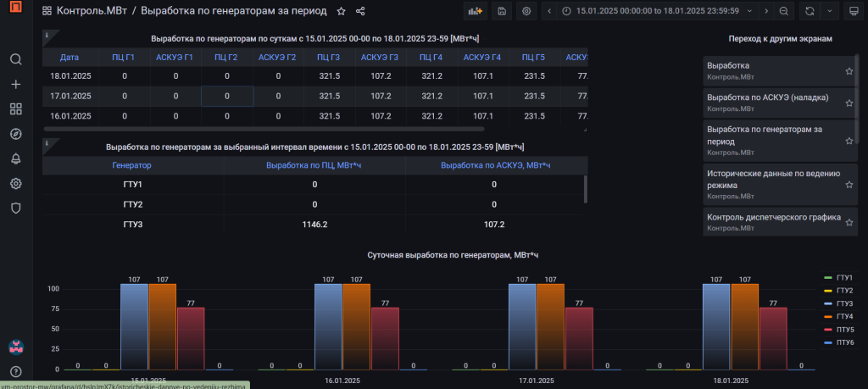Image resolution: width=868 pixels, height=389 pixels.
Task: Open Исторические данные по ведению режима link
Action: point(773,178)
